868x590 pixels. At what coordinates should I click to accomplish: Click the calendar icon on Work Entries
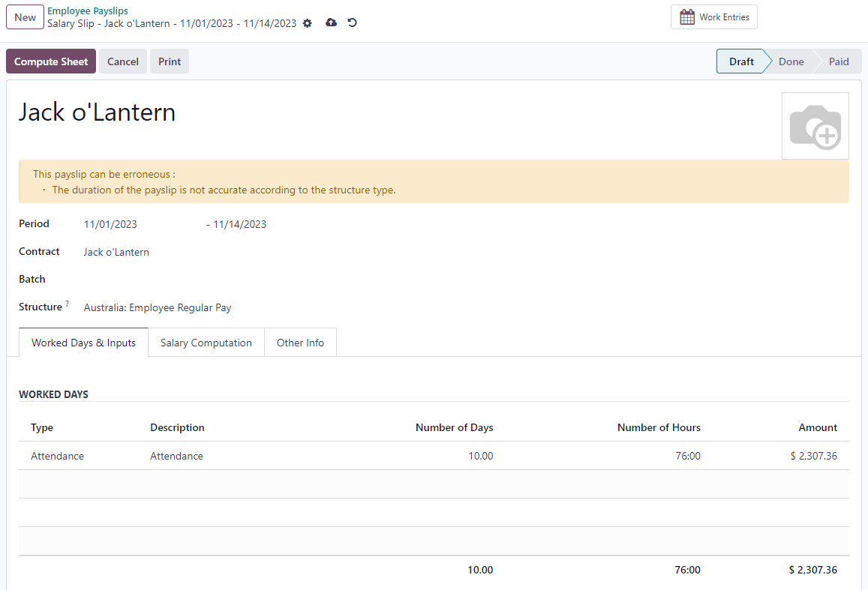(x=686, y=16)
